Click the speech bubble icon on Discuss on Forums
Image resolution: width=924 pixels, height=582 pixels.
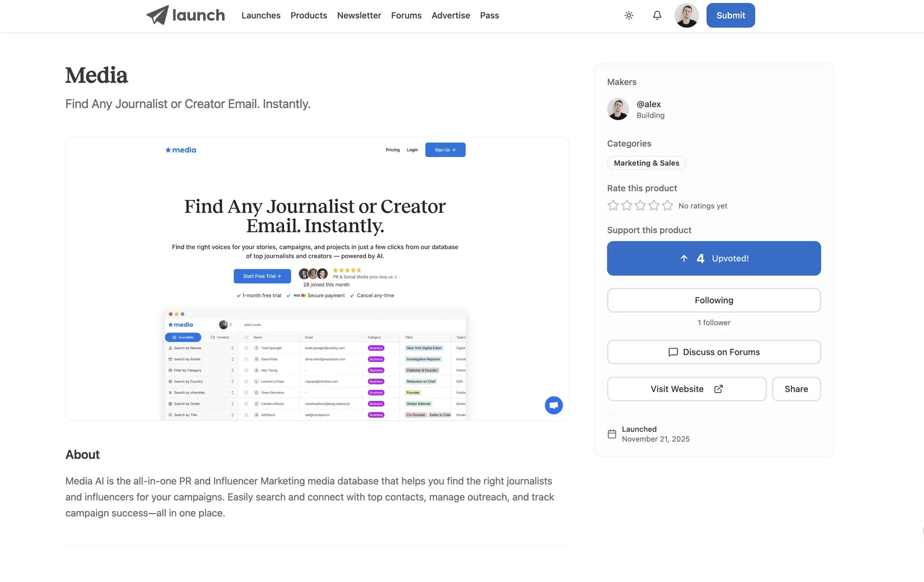coord(673,352)
